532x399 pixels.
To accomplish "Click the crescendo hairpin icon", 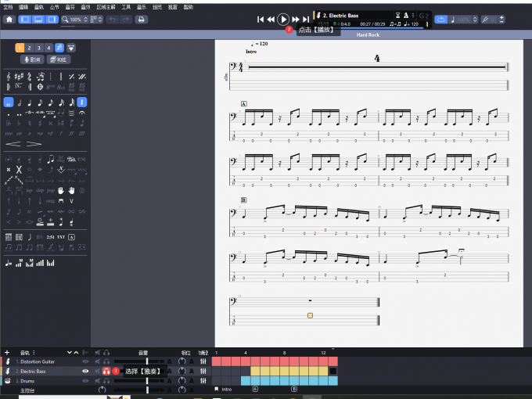I will point(13,144).
